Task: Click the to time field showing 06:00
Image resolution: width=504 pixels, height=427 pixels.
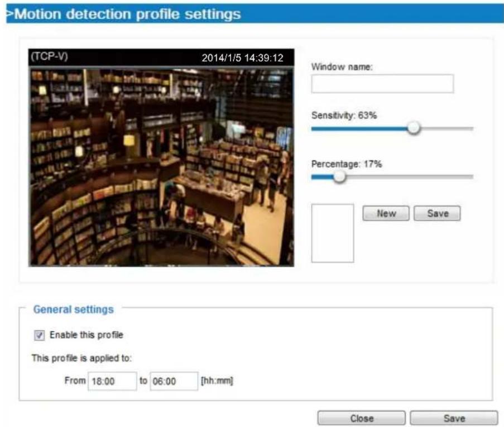Action: click(174, 381)
